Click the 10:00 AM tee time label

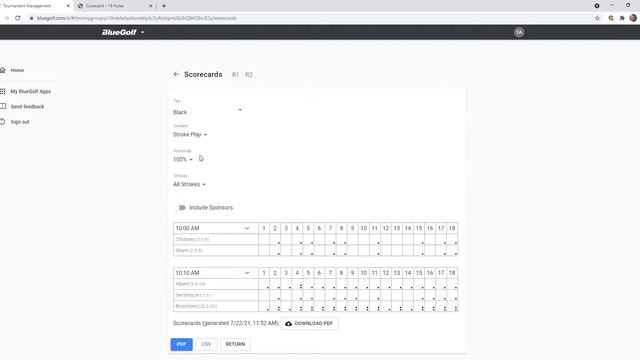tap(187, 228)
